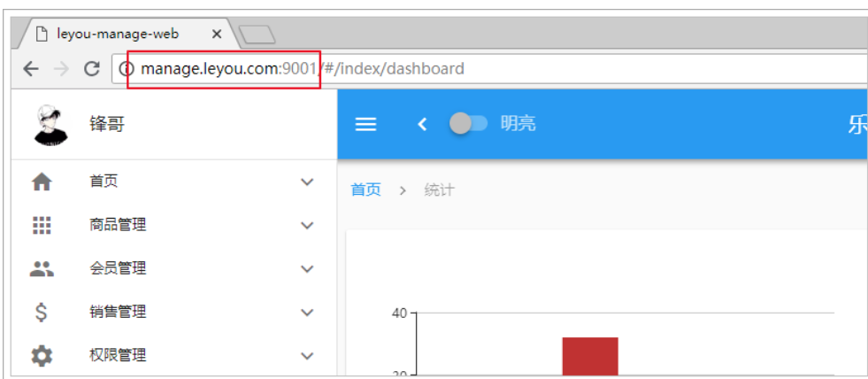Screen dimensions: 868x379
Task: Go back with browser back arrow
Action: (31, 69)
